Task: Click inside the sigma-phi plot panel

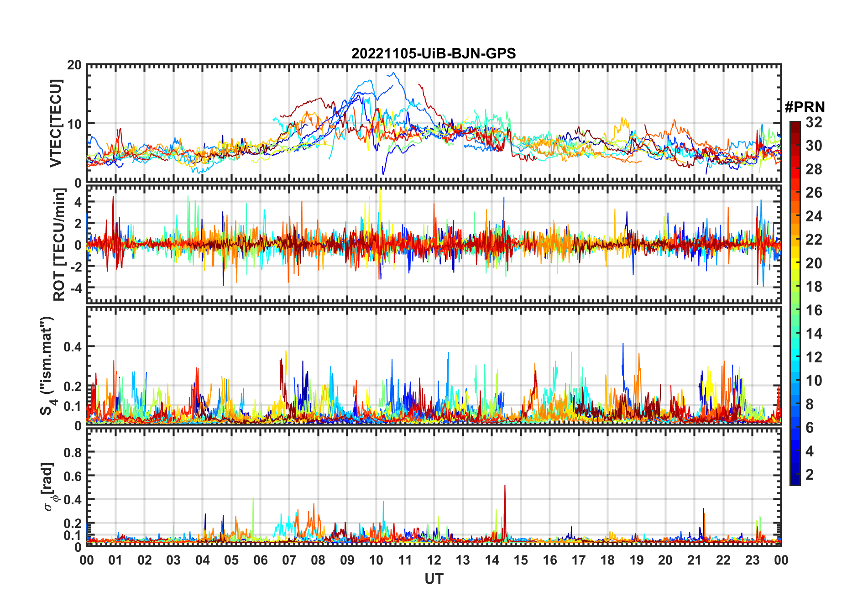Action: coord(434,487)
